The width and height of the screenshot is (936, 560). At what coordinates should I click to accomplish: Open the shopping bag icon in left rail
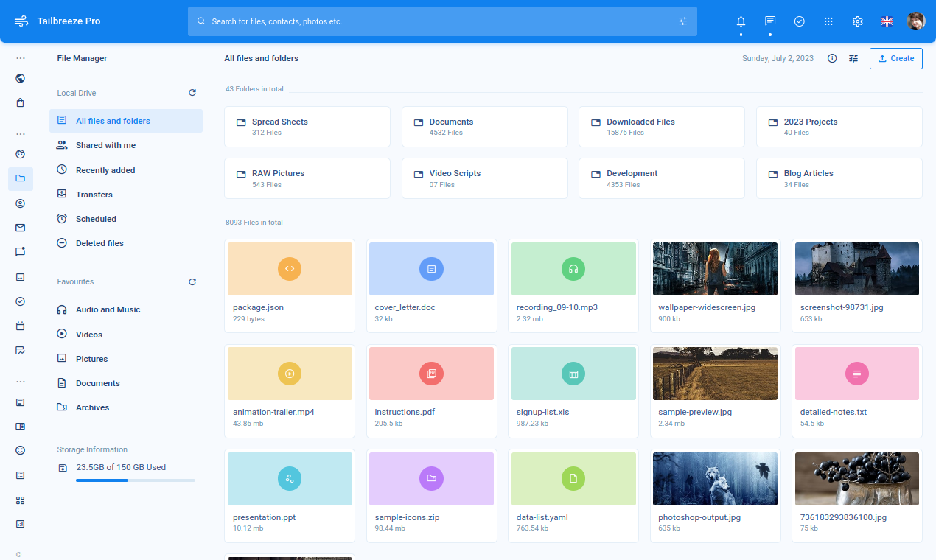point(21,102)
